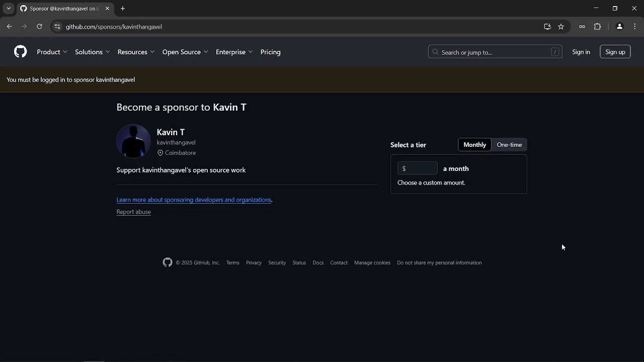Open Learn more about sponsoring link

pyautogui.click(x=194, y=200)
